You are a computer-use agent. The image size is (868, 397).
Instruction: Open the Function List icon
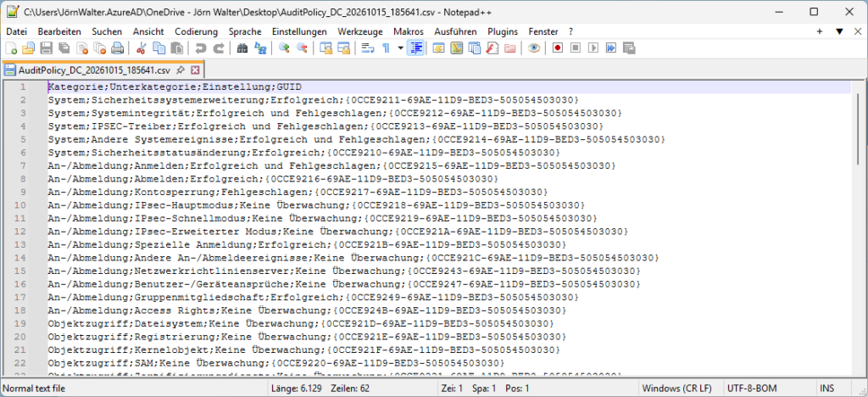click(x=492, y=48)
